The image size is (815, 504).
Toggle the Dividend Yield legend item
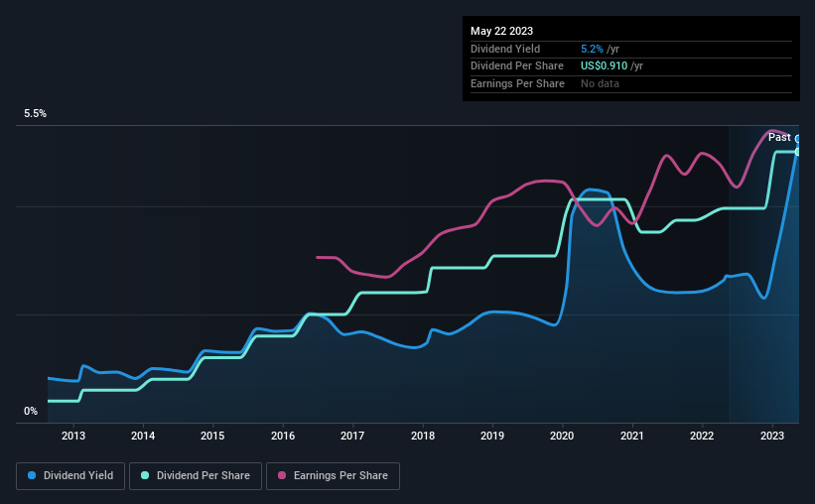(69, 476)
